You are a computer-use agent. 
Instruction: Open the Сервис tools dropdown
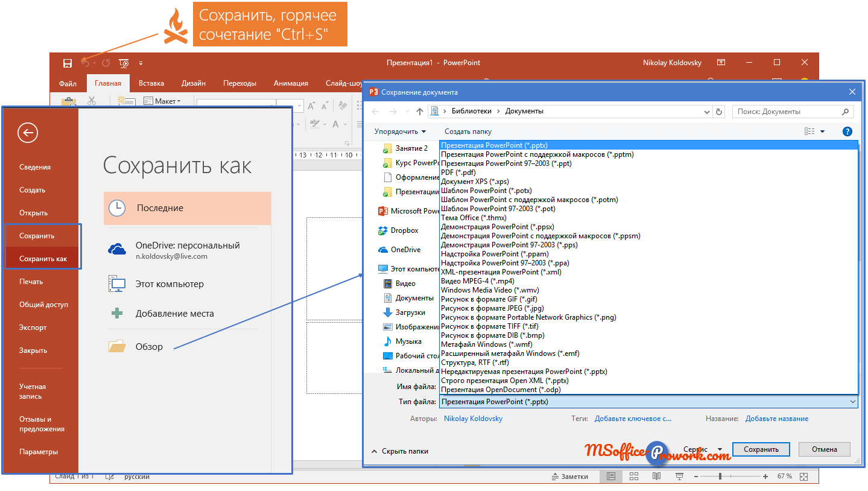(x=702, y=449)
